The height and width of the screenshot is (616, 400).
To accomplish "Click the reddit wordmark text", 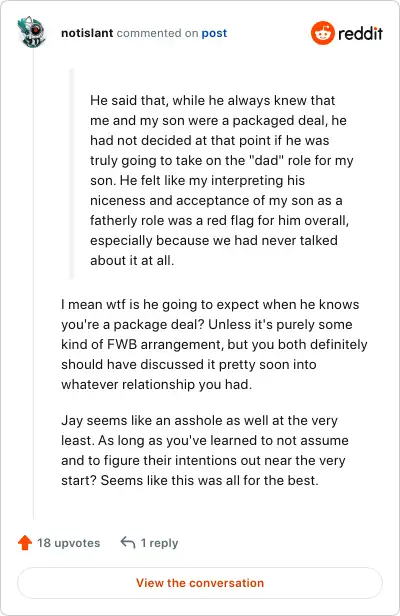I will click(360, 33).
